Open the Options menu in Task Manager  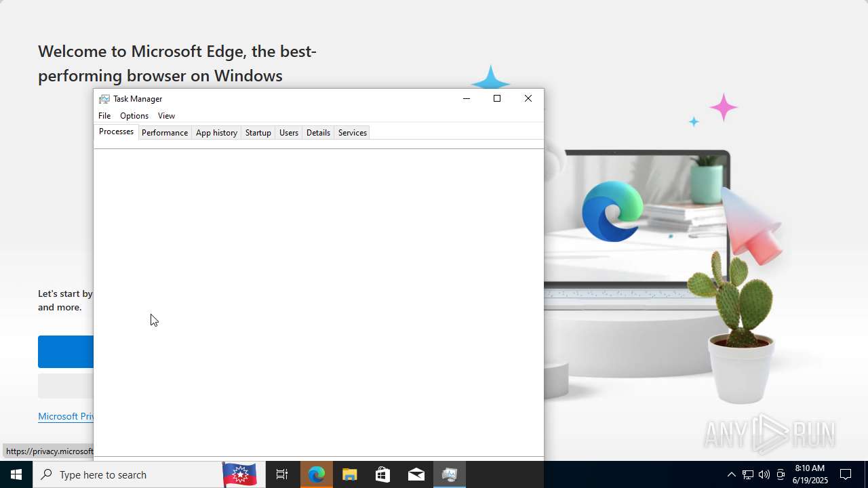(x=134, y=116)
